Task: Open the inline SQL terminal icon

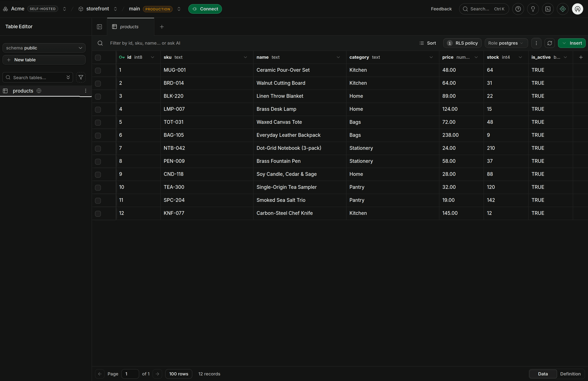Action: click(x=548, y=9)
